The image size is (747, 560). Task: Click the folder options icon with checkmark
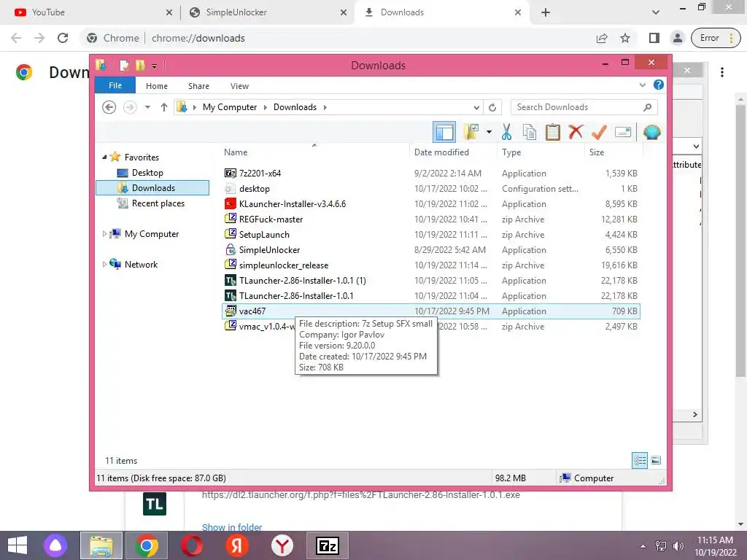click(x=471, y=132)
